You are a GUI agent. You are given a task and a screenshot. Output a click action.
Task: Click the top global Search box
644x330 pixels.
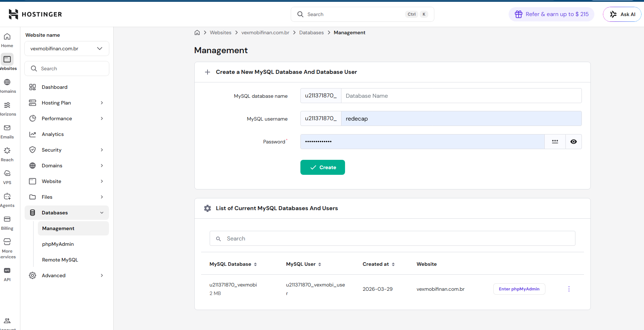[x=363, y=14]
